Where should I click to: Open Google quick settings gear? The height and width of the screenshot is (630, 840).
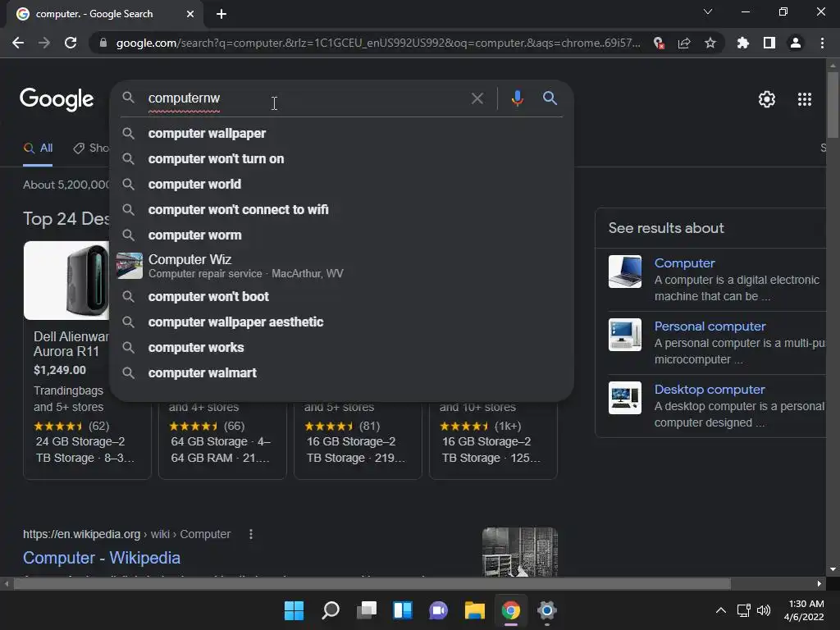767,99
